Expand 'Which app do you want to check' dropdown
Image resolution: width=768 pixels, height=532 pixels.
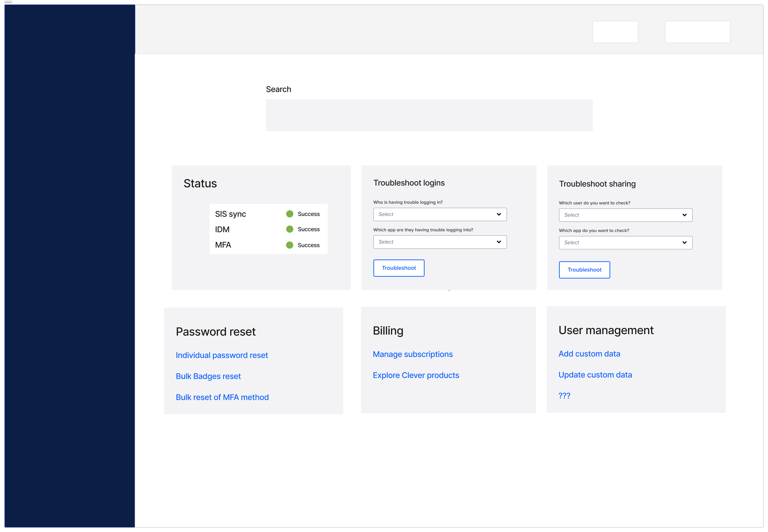625,243
